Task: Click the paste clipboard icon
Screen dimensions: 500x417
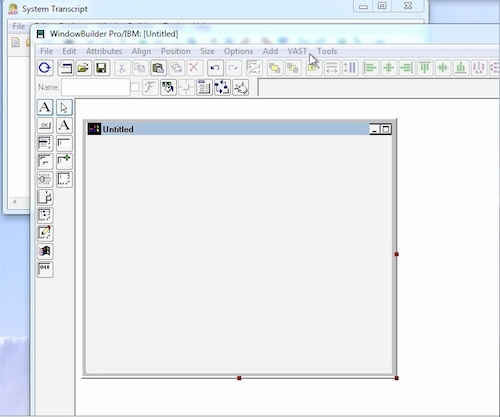Action: tap(158, 68)
